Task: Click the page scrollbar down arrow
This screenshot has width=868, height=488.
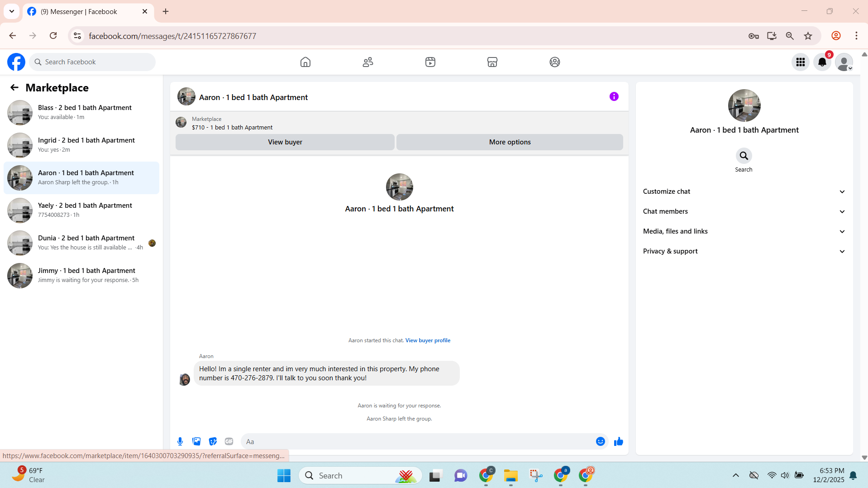Action: (x=864, y=458)
